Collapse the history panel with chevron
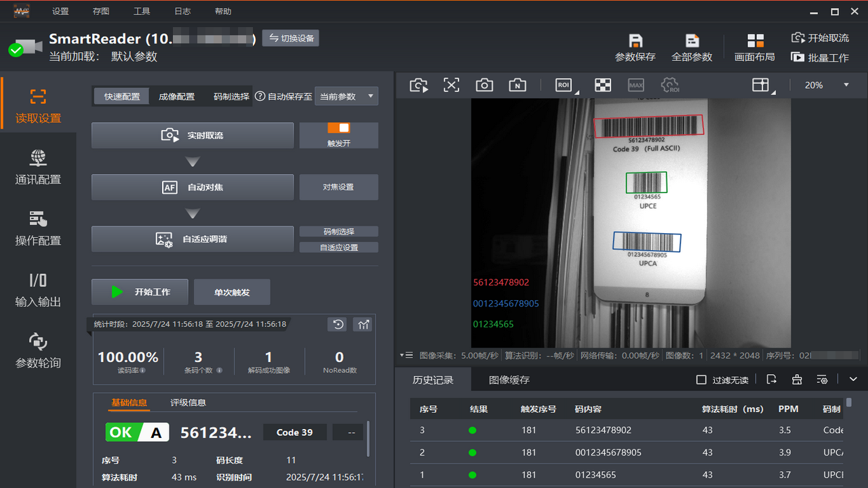This screenshot has width=868, height=488. [853, 380]
